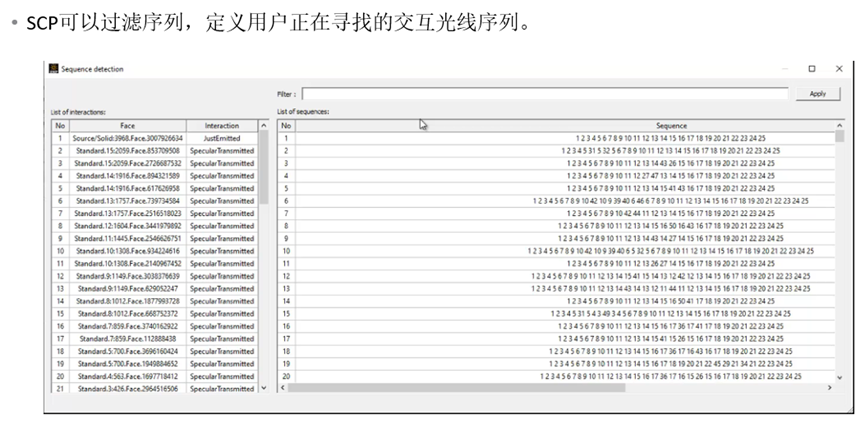The width and height of the screenshot is (865, 424).
Task: Select Standard.15:2059.Face.853709508 row
Action: coord(154,151)
